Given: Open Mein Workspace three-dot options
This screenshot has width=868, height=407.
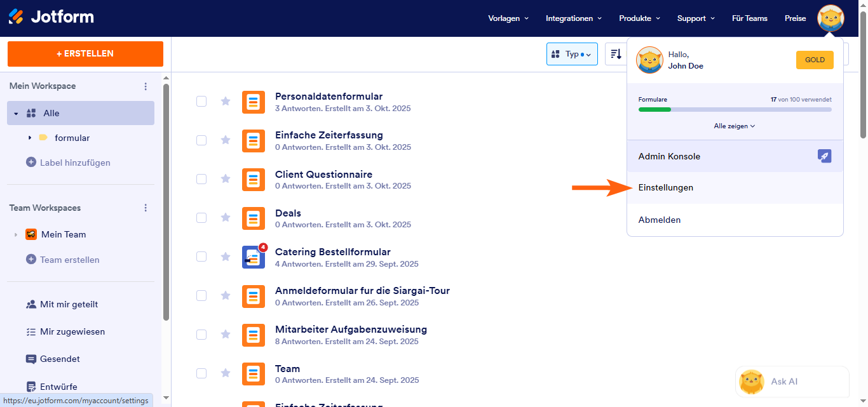Looking at the screenshot, I should [x=146, y=86].
